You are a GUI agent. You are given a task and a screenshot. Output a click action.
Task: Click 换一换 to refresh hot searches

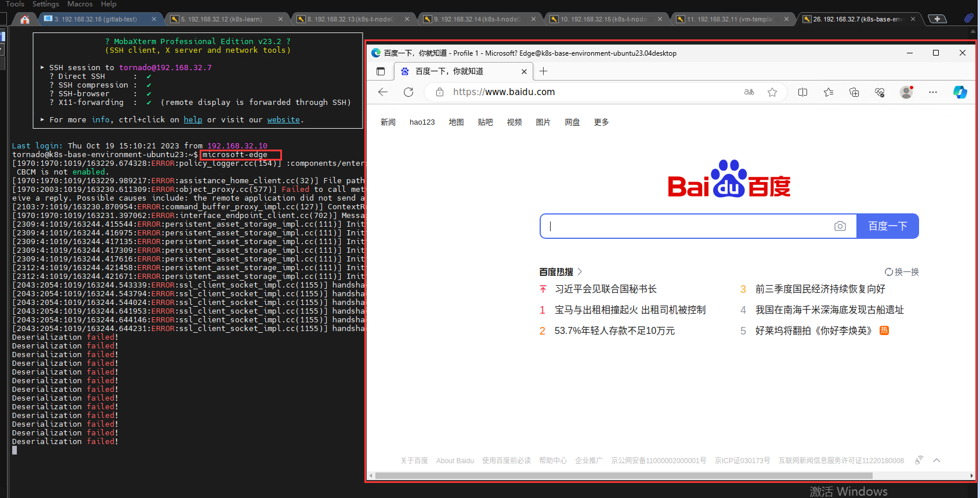[902, 272]
